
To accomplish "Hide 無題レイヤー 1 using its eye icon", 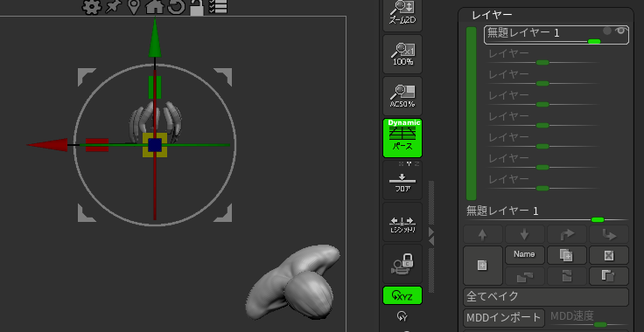I will pos(620,31).
